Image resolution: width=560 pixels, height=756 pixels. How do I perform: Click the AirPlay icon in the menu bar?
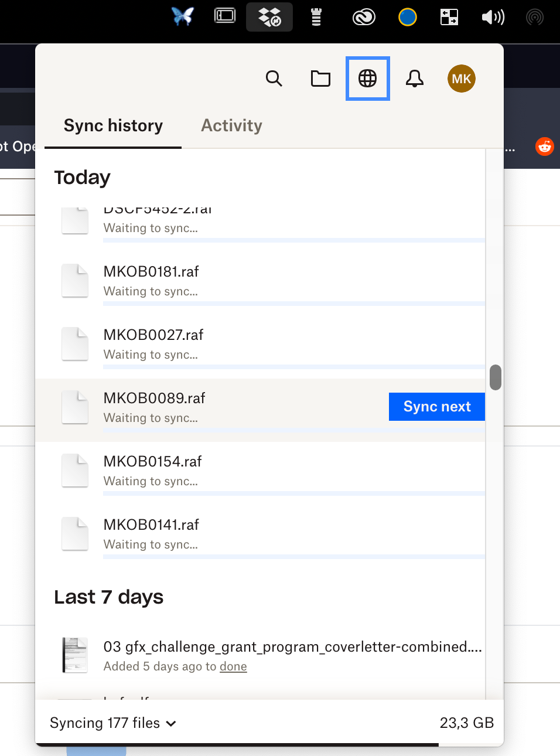535,17
